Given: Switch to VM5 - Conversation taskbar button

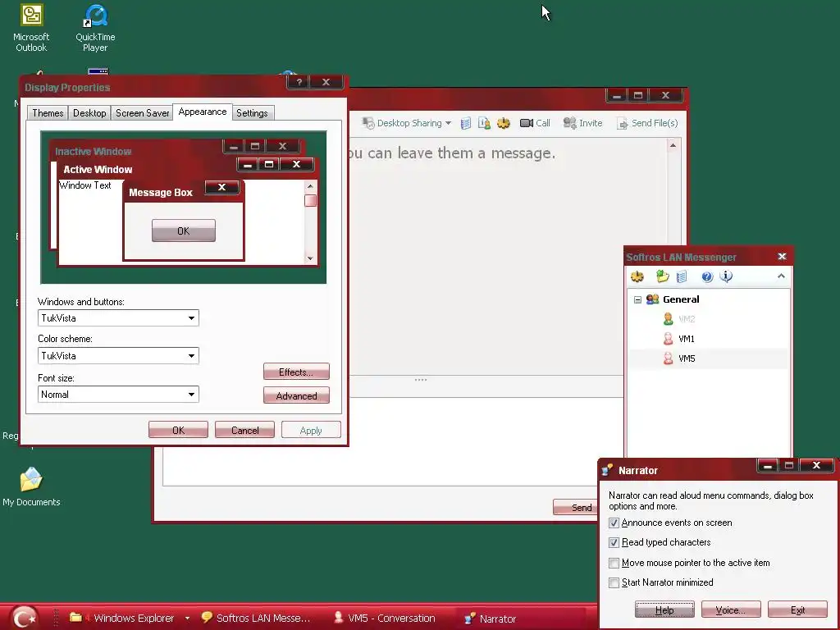Looking at the screenshot, I should click(x=386, y=619).
